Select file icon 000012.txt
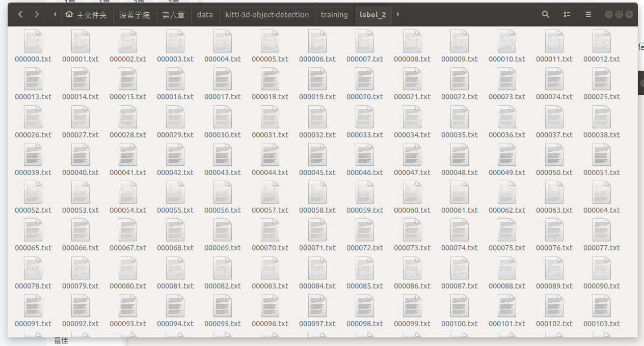 pyautogui.click(x=602, y=41)
